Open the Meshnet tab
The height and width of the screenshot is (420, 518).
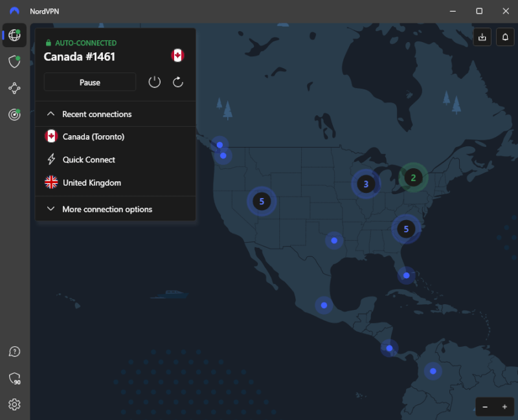14,88
